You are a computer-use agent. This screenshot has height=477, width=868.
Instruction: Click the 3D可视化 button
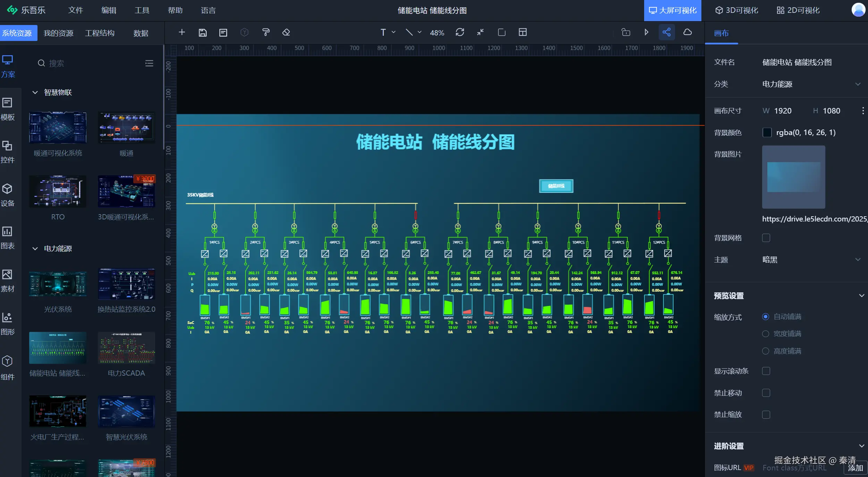click(736, 10)
